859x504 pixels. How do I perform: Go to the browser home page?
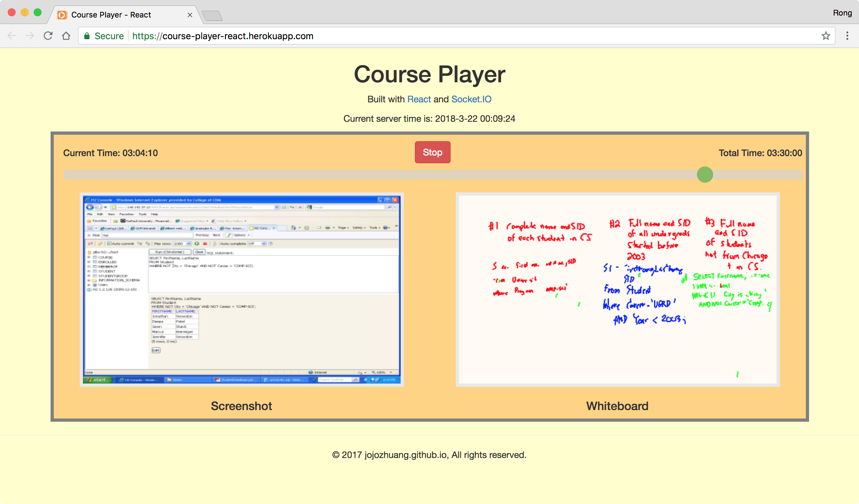pos(66,36)
